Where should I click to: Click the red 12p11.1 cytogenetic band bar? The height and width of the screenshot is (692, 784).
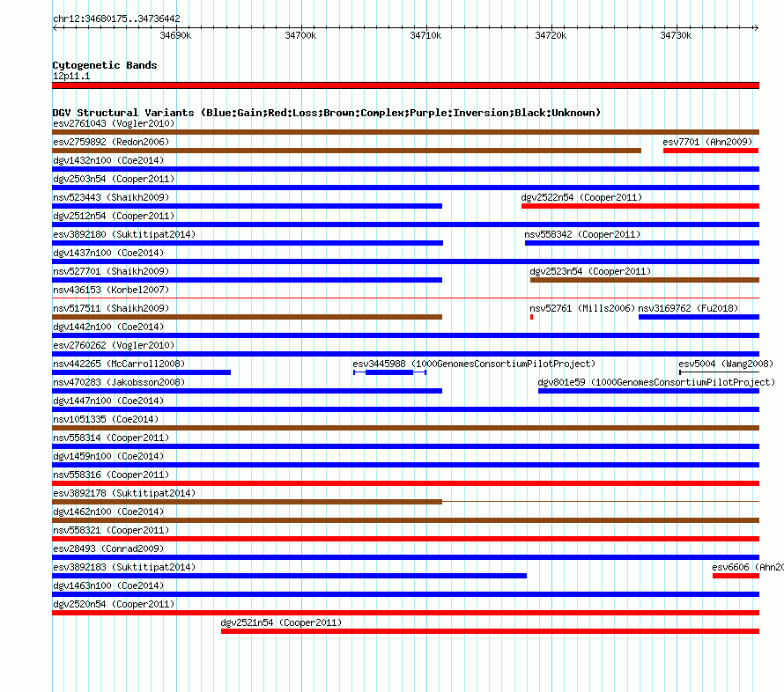pyautogui.click(x=405, y=85)
